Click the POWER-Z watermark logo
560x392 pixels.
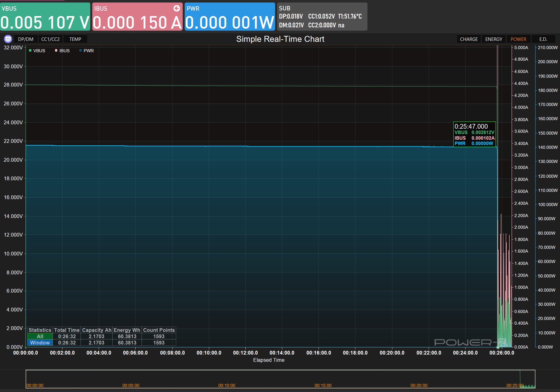pyautogui.click(x=470, y=342)
